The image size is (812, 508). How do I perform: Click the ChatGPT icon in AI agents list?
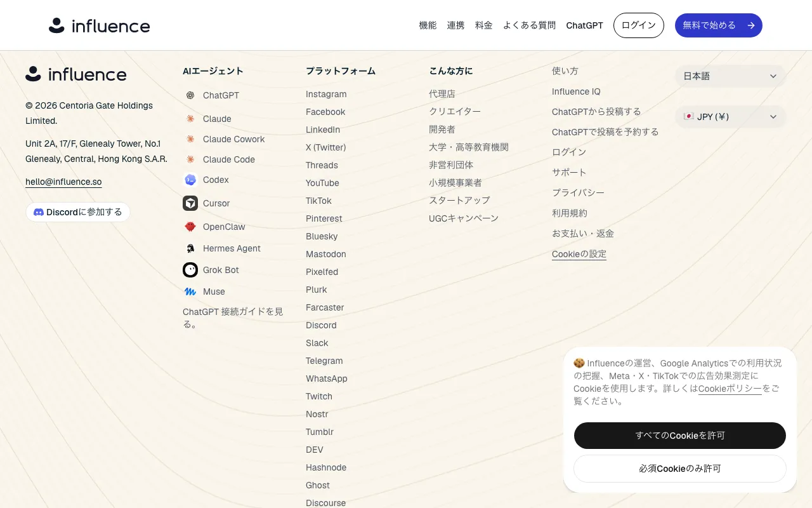pyautogui.click(x=190, y=95)
